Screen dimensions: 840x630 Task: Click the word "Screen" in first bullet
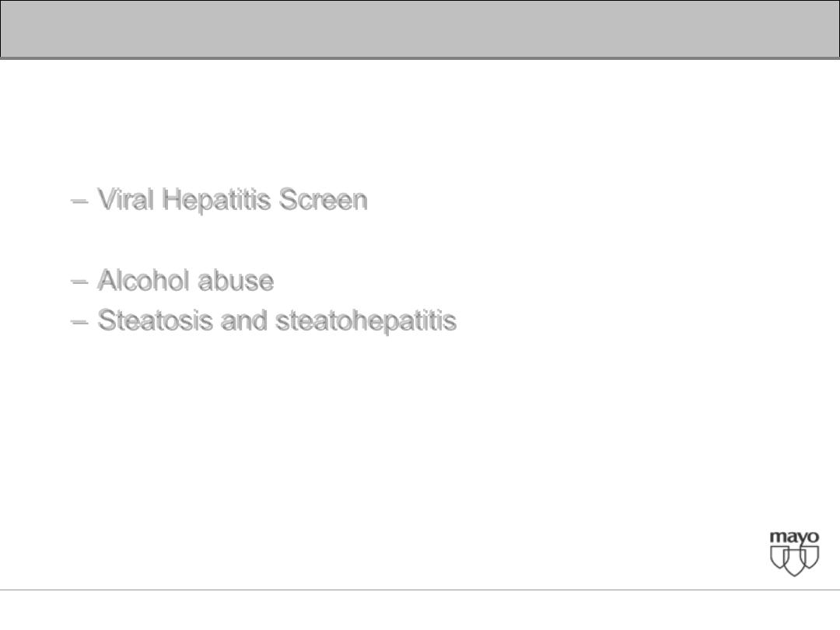click(x=324, y=200)
